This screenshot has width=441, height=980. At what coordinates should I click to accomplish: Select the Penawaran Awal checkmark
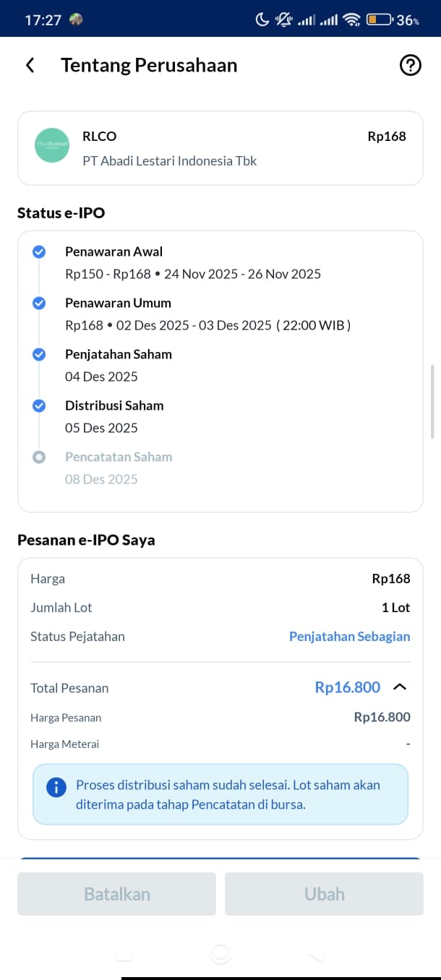tap(39, 252)
